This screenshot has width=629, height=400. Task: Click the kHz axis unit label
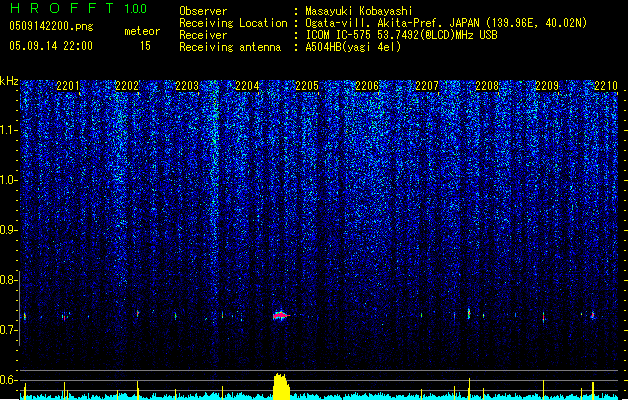point(9,81)
